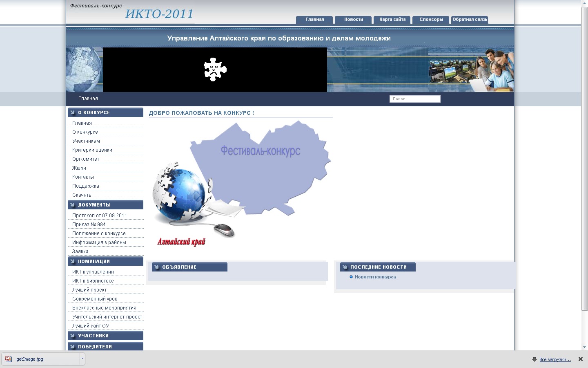
Task: Click the Altai region festival map image
Action: [241, 184]
